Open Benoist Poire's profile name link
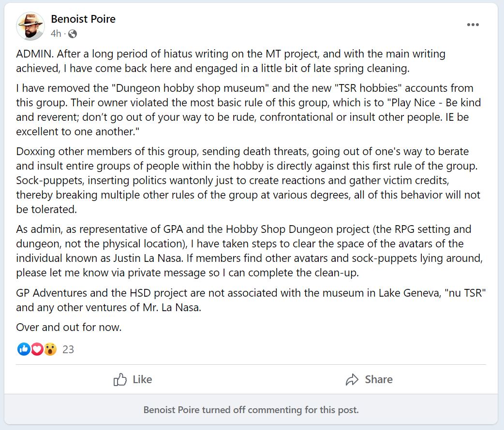The width and height of the screenshot is (504, 430). click(83, 19)
